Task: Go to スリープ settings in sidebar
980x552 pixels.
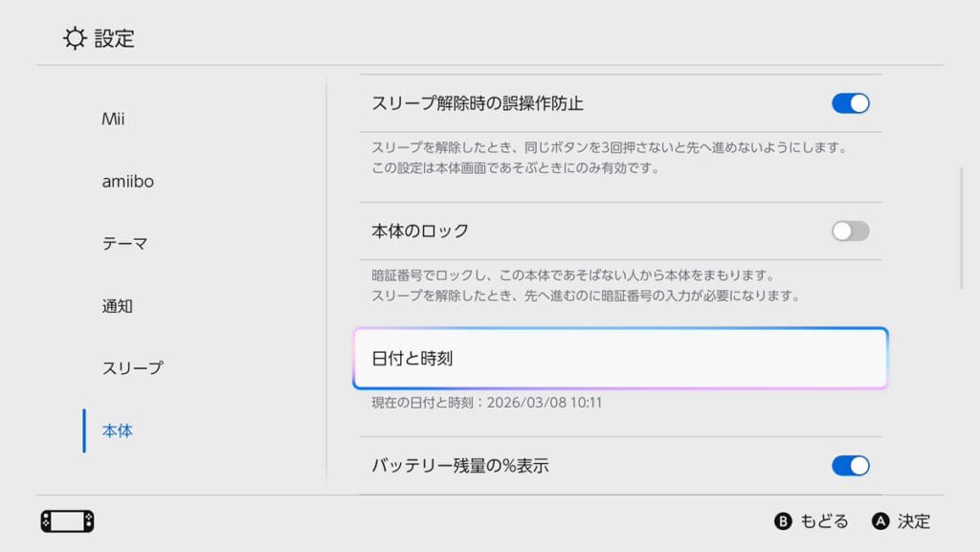Action: click(133, 368)
